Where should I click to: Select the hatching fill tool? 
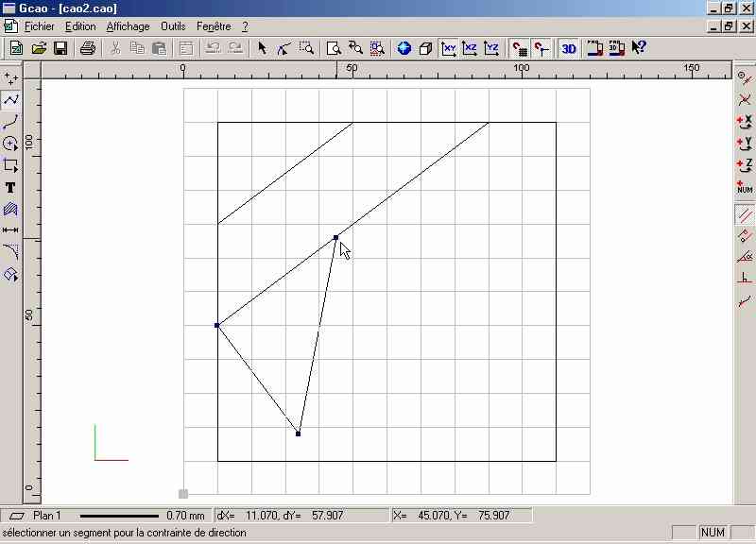pyautogui.click(x=10, y=209)
